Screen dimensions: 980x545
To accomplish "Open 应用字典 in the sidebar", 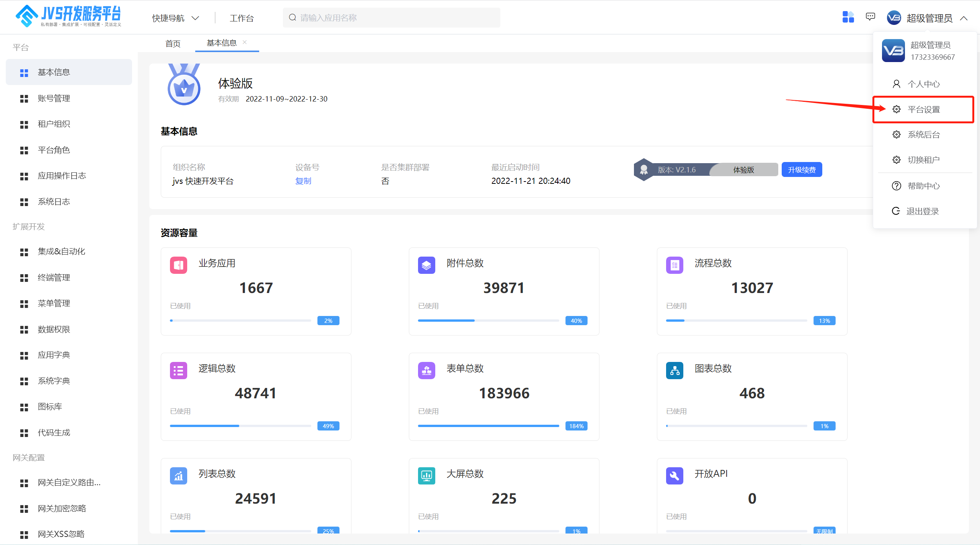I will click(x=69, y=355).
